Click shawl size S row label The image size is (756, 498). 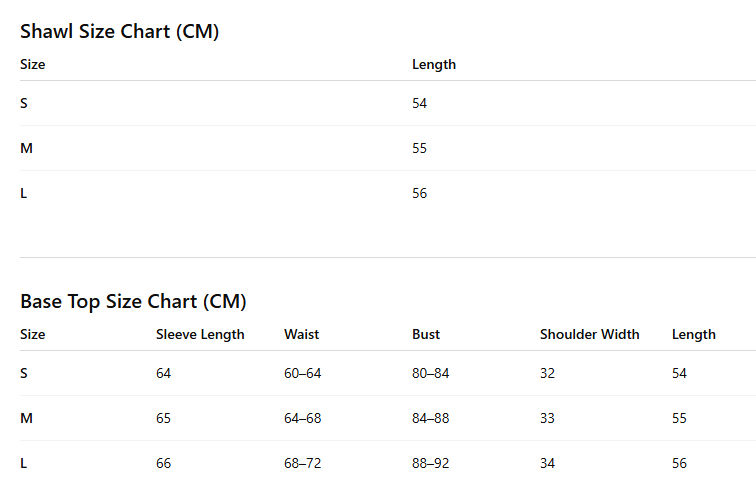pyautogui.click(x=24, y=103)
